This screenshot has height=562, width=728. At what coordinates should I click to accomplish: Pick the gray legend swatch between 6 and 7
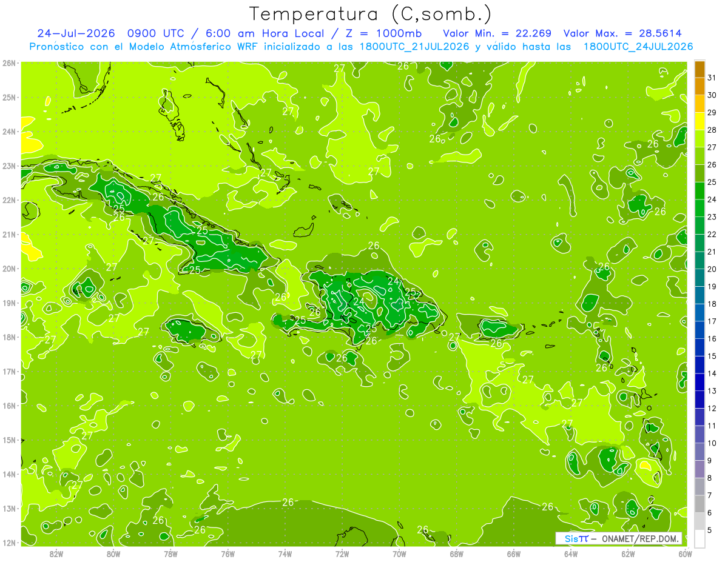(x=699, y=504)
